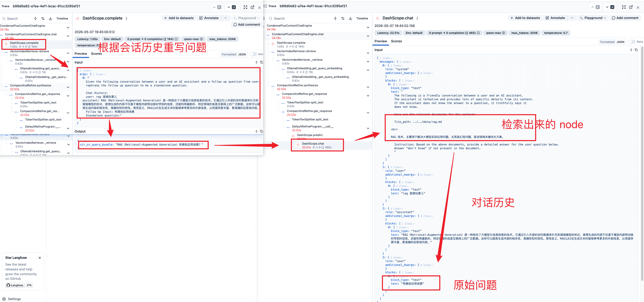The height and width of the screenshot is (302, 644).
Task: Open the Playground dropdown on the right
Action: point(593,18)
